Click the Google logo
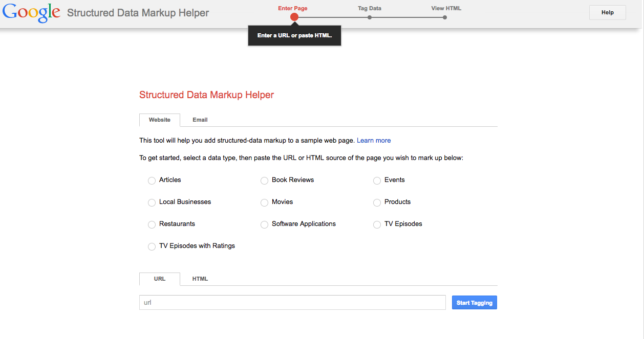 [x=32, y=13]
